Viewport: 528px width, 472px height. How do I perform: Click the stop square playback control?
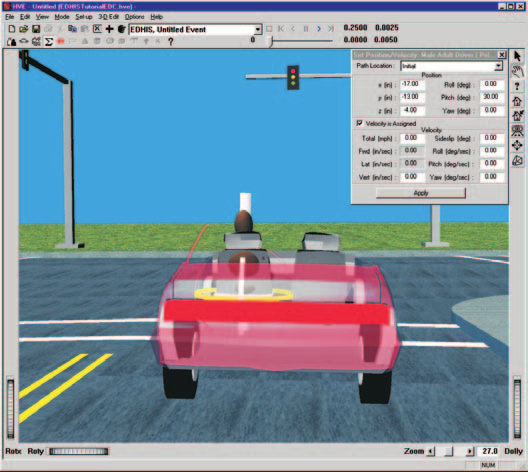pos(269,29)
